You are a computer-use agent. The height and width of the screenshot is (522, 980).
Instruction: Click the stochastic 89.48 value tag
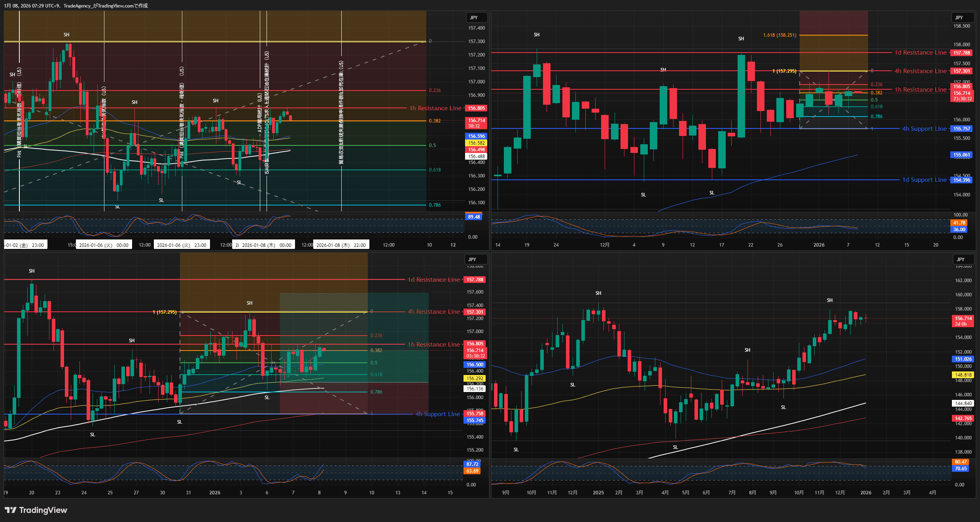click(x=474, y=217)
